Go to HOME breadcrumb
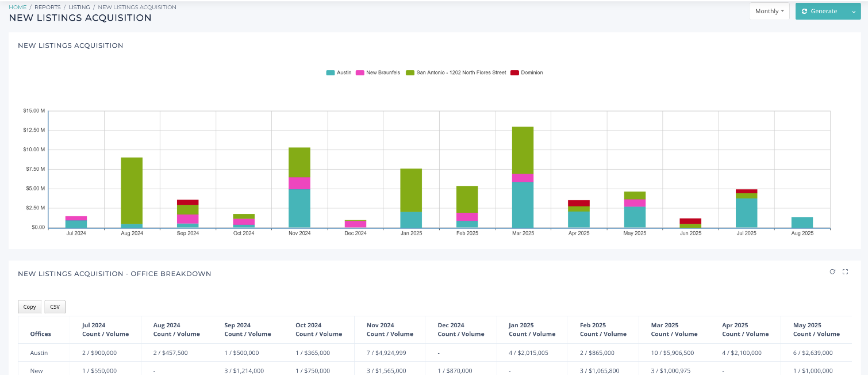The width and height of the screenshot is (868, 375). click(x=17, y=7)
